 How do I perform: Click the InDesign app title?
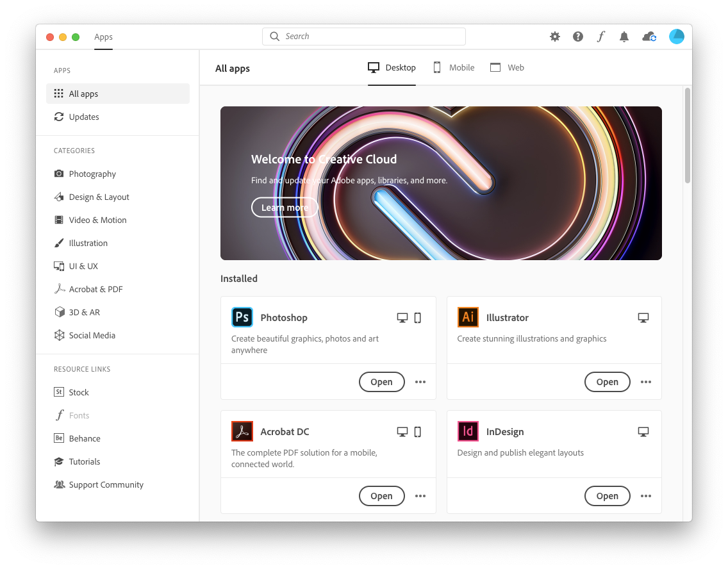click(505, 432)
